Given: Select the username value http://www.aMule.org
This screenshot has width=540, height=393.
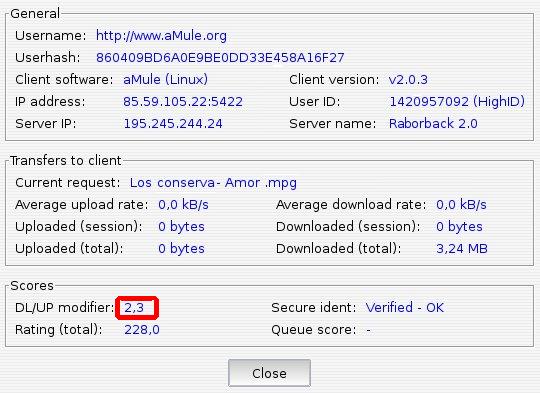Looking at the screenshot, I should (x=161, y=36).
